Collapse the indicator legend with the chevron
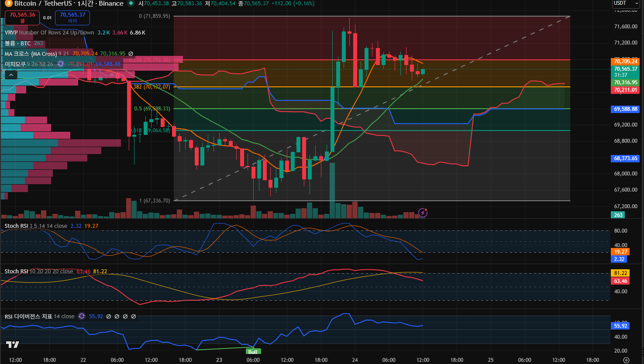Image resolution: width=644 pixels, height=364 pixels. (11, 75)
